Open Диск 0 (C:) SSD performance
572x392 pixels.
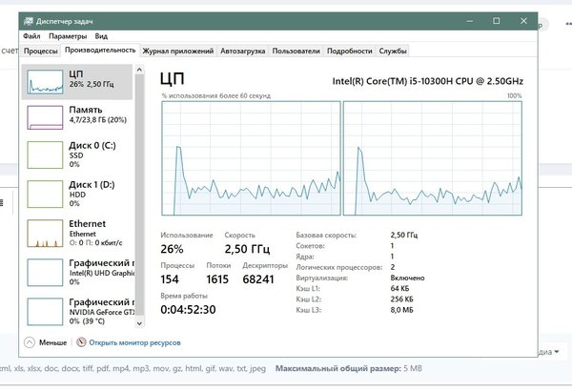[x=44, y=155]
